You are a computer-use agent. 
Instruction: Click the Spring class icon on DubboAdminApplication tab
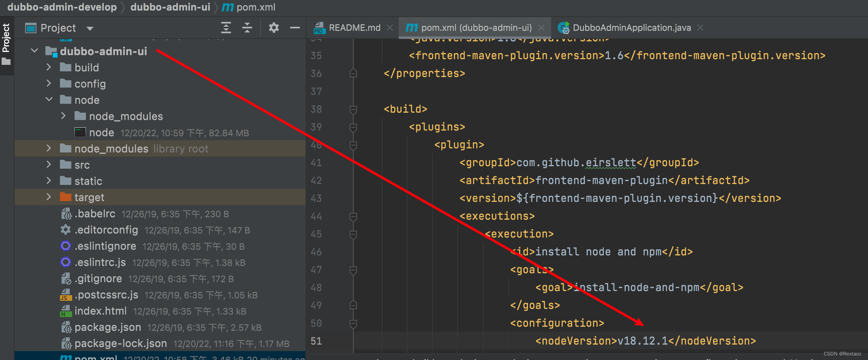click(564, 28)
